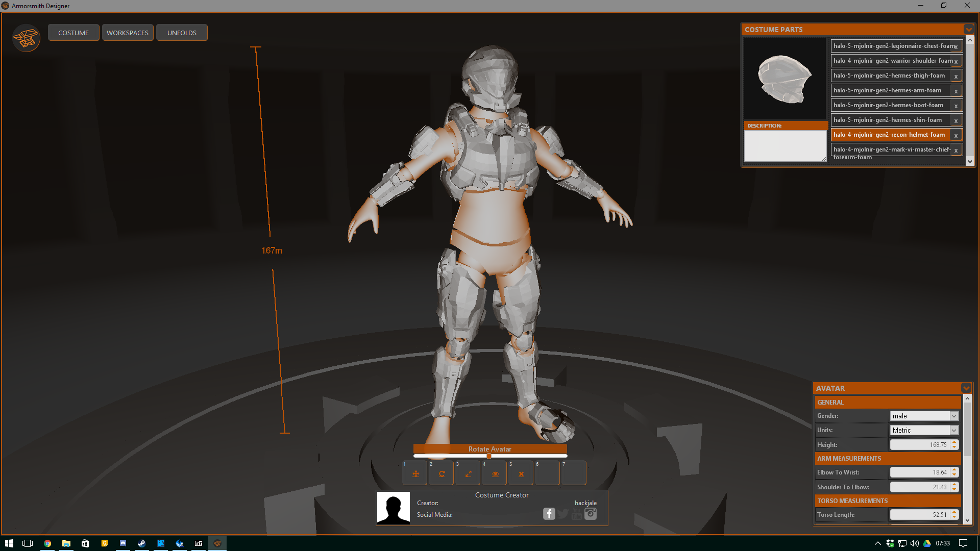
Task: Click the Shoulder To Elbow value field
Action: tap(920, 487)
